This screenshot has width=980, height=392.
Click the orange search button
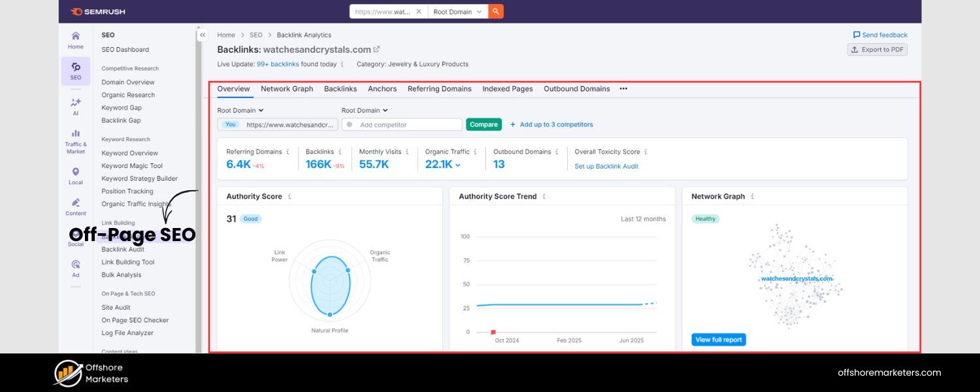pos(496,12)
